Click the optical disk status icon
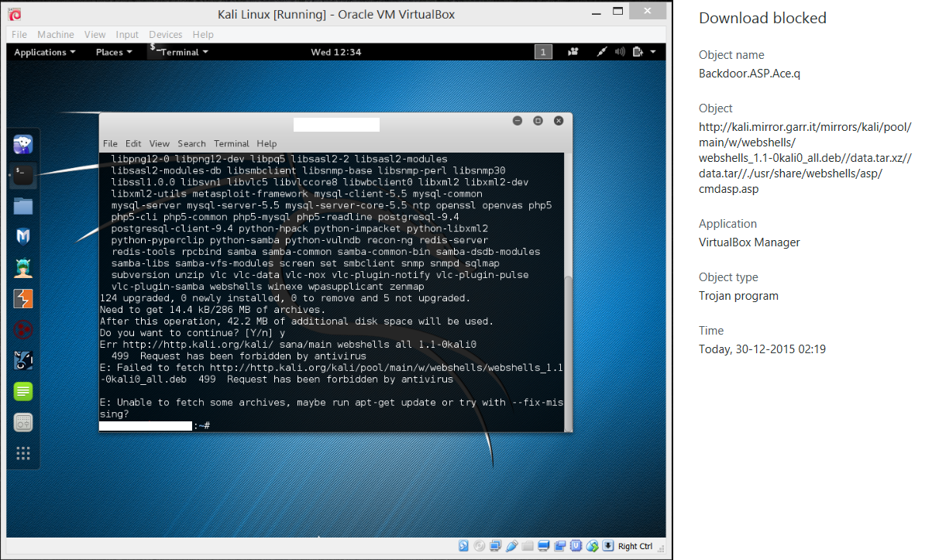 479,546
